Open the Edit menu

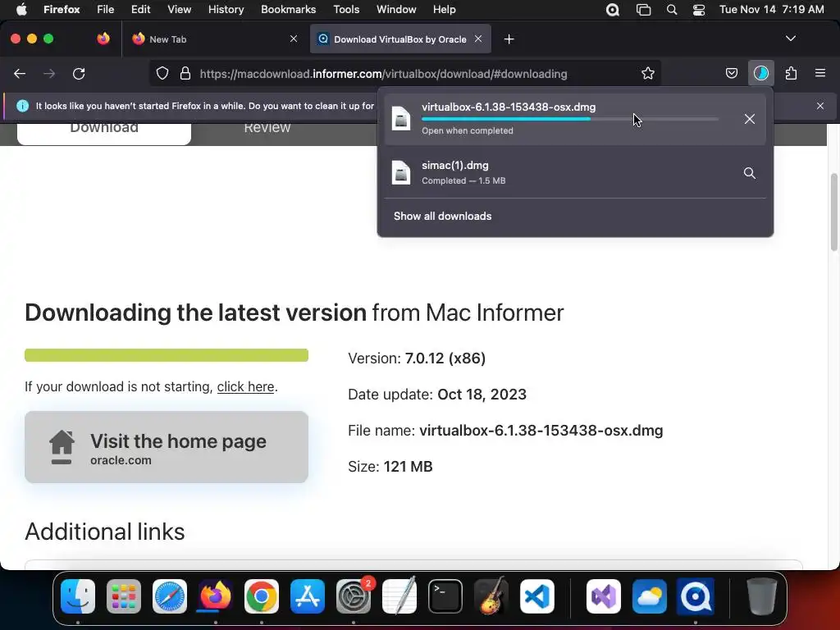(141, 9)
